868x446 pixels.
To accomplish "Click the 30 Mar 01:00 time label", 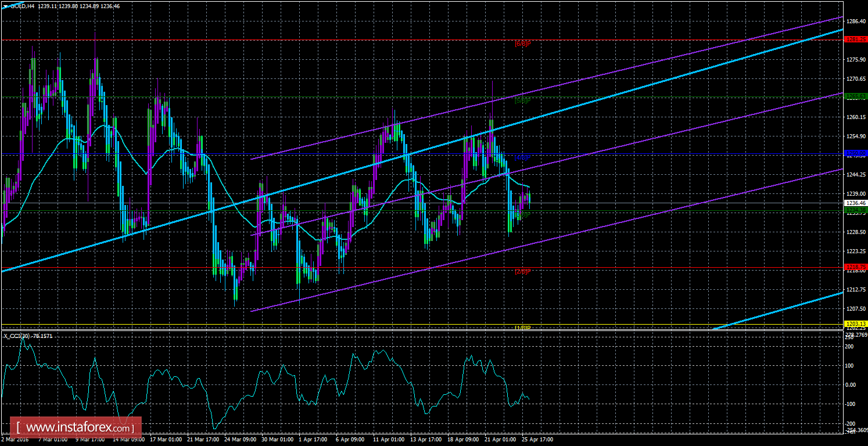I will (278, 440).
